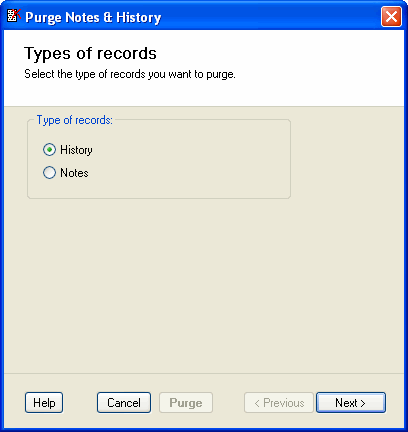Click the right arrow on the Next button
Screen dimensions: 408x432
[x=363, y=403]
